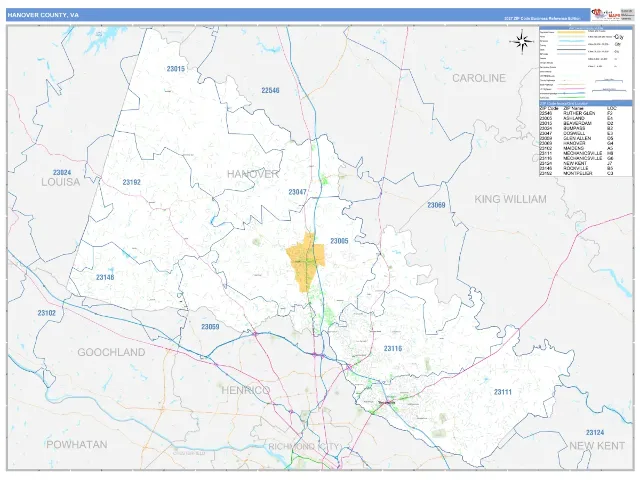Click RUTHER GLEN row in ZIP index

577,113
